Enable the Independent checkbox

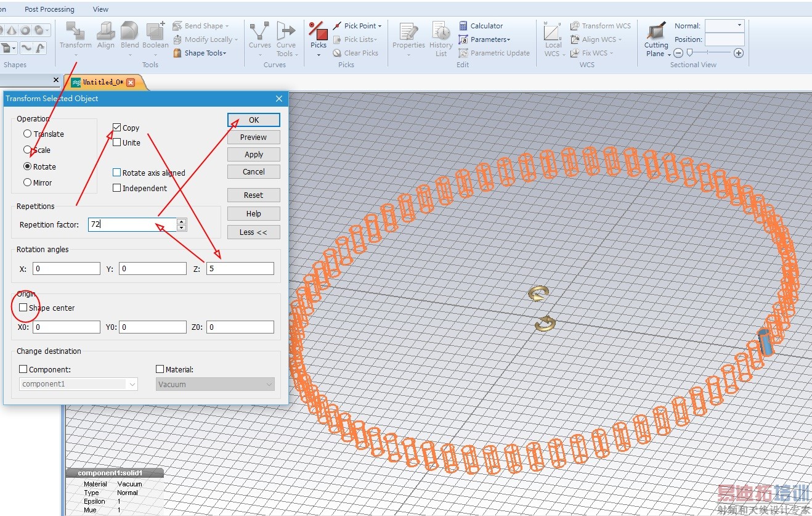117,188
